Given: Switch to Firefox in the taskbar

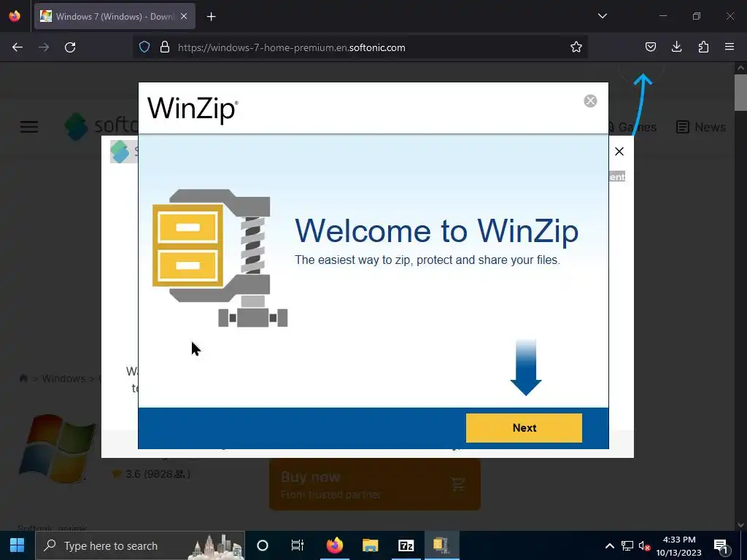Looking at the screenshot, I should (x=334, y=545).
